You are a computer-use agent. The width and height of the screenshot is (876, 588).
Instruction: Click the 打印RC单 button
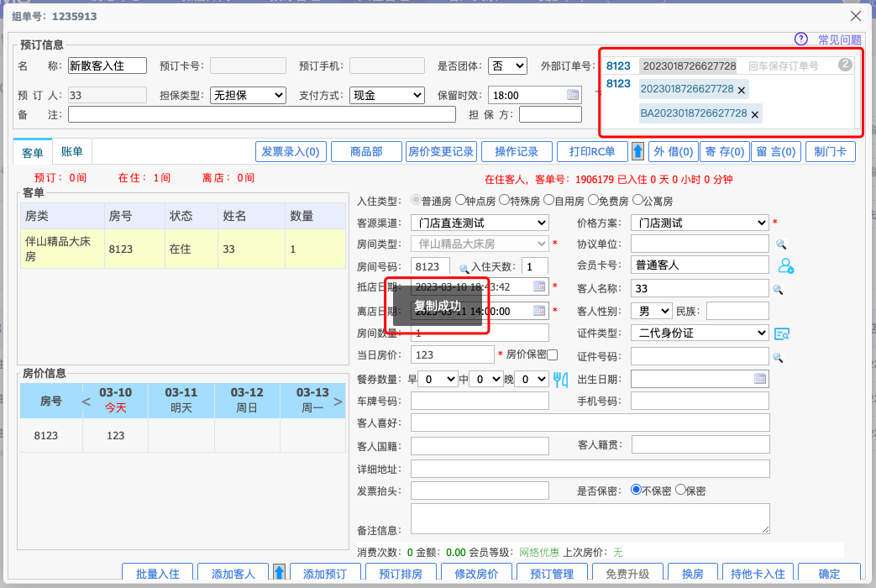tap(592, 151)
